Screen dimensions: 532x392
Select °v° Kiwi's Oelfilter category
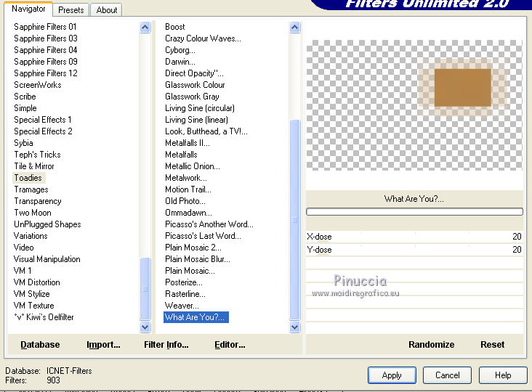pos(44,317)
